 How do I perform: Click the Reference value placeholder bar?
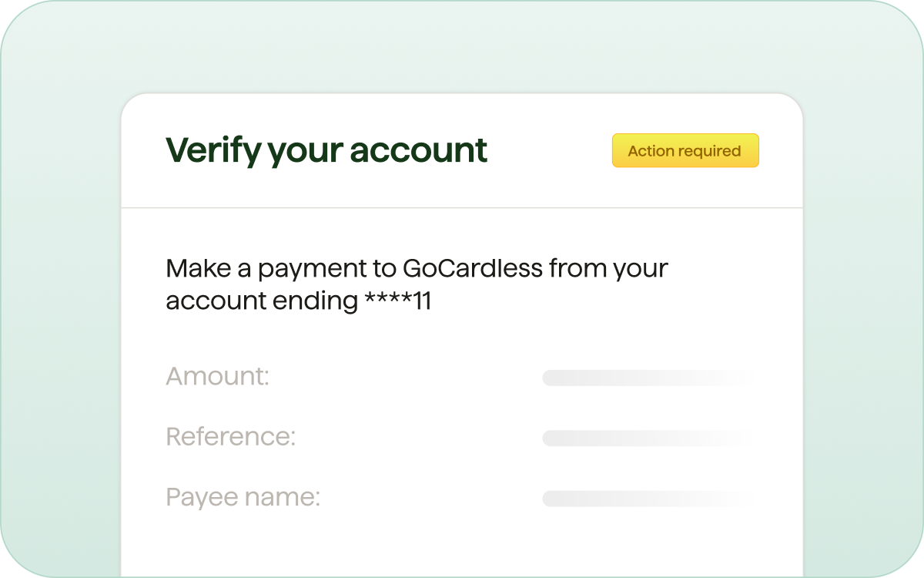647,438
